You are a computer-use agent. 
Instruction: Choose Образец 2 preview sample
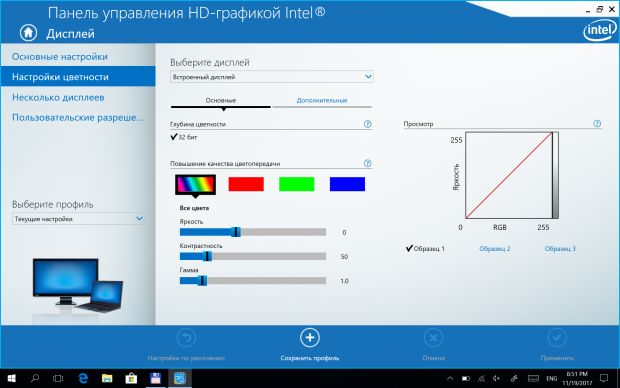[495, 249]
